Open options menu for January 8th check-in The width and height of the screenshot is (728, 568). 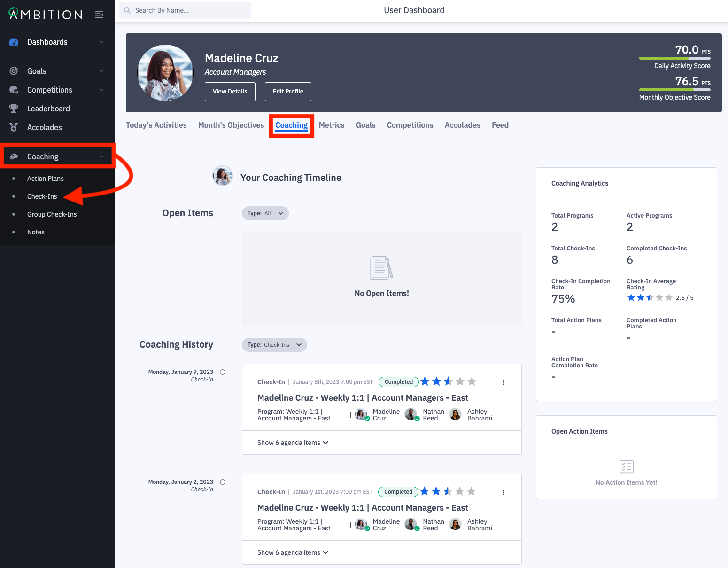click(503, 382)
